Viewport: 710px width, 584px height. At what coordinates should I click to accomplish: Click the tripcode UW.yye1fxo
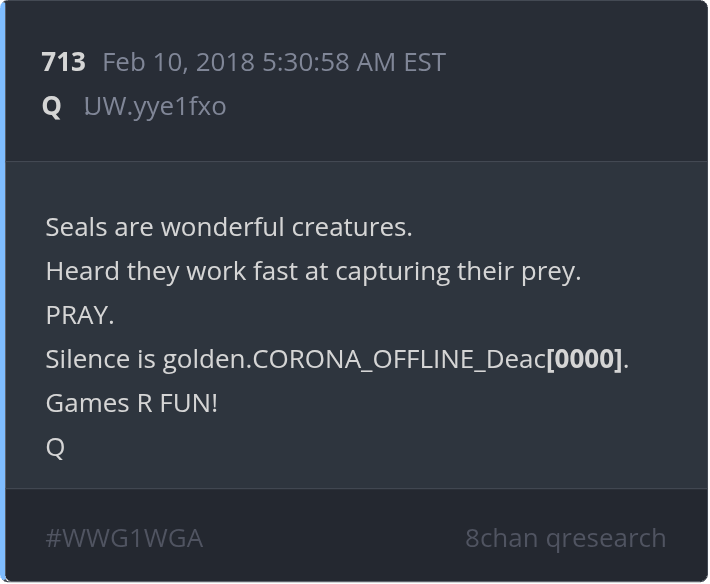coord(154,106)
